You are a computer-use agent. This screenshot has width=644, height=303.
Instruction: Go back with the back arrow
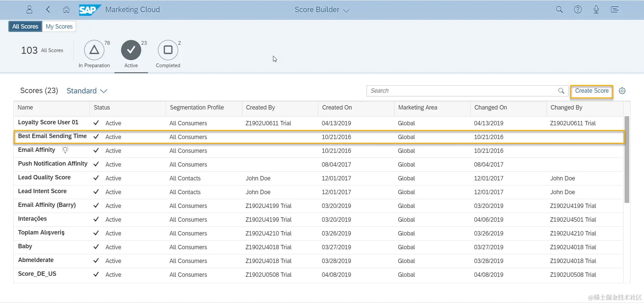(48, 9)
